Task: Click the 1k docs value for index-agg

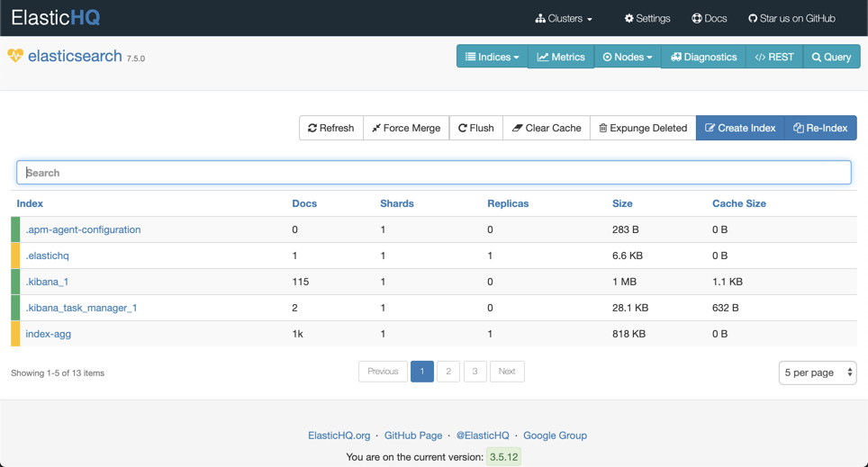Action: coord(298,334)
